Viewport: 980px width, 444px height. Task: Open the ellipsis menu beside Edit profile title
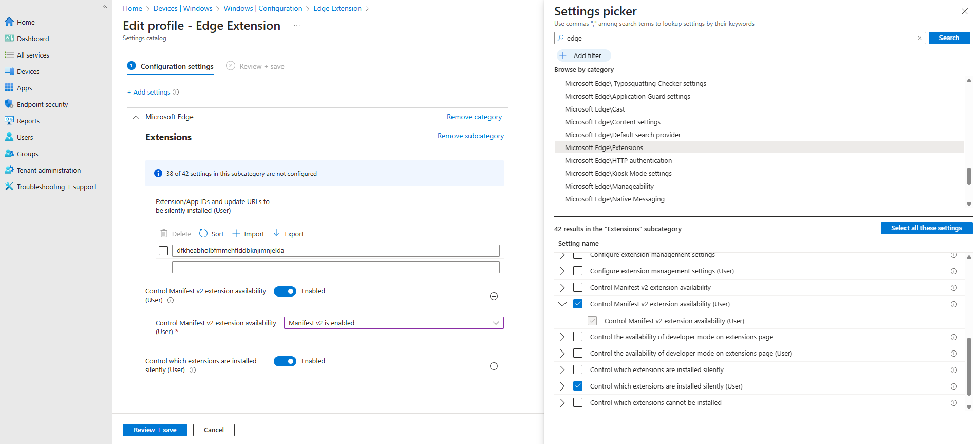pos(297,26)
